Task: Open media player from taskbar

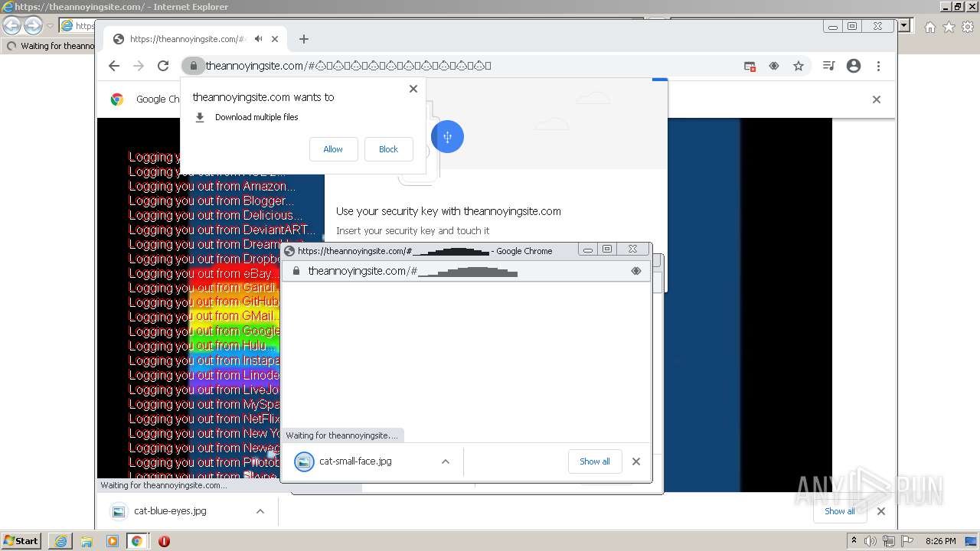Action: [x=113, y=541]
